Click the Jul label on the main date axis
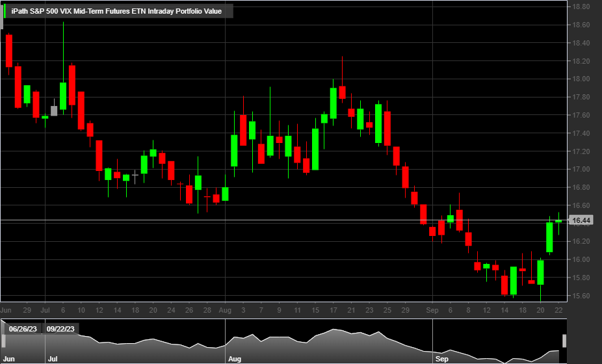This screenshot has width=602, height=364. pyautogui.click(x=45, y=310)
